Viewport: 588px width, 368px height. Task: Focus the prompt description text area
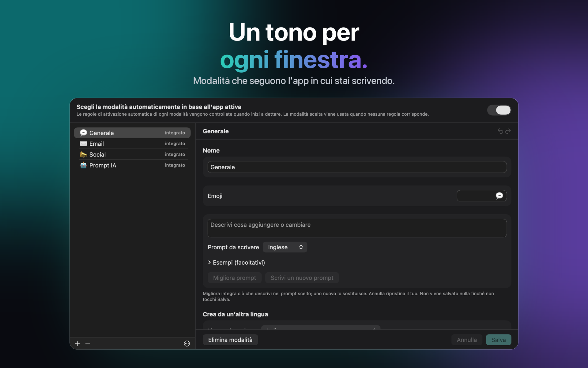click(x=357, y=228)
